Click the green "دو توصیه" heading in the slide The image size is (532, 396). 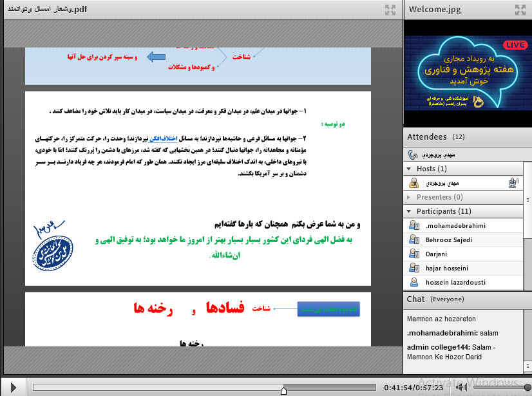(x=333, y=124)
